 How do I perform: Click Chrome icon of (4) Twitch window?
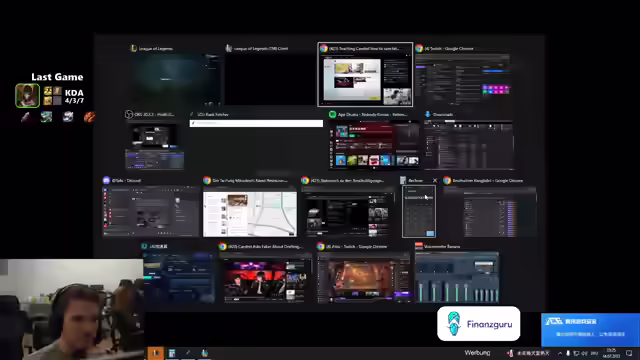click(x=419, y=48)
